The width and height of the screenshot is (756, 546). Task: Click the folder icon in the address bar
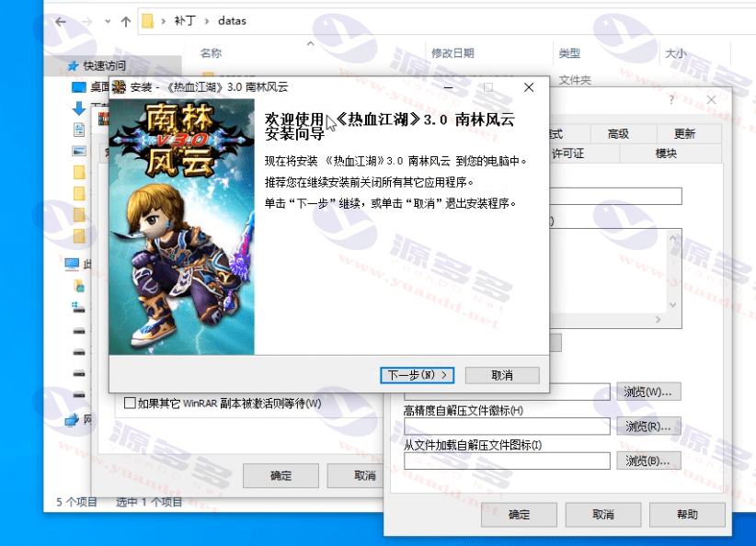click(147, 21)
